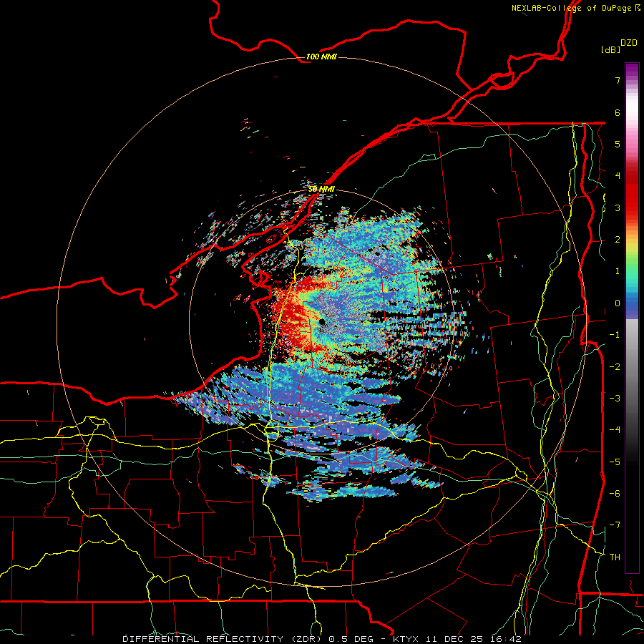Select the -2 value on the color scale

(615, 367)
